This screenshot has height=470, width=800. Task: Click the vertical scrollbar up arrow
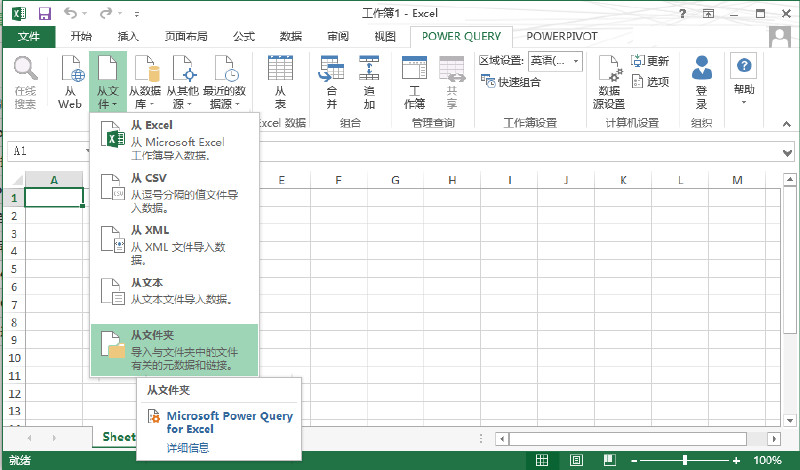click(x=789, y=179)
